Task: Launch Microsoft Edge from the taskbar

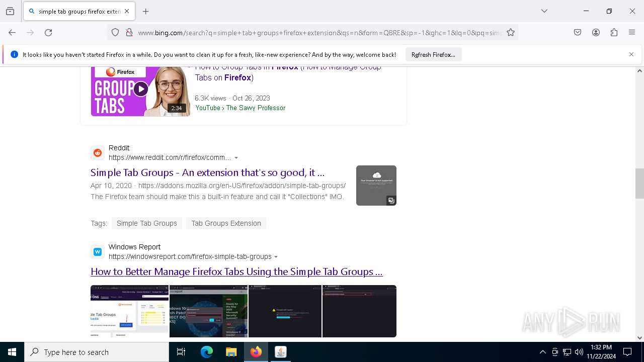Action: (207, 352)
